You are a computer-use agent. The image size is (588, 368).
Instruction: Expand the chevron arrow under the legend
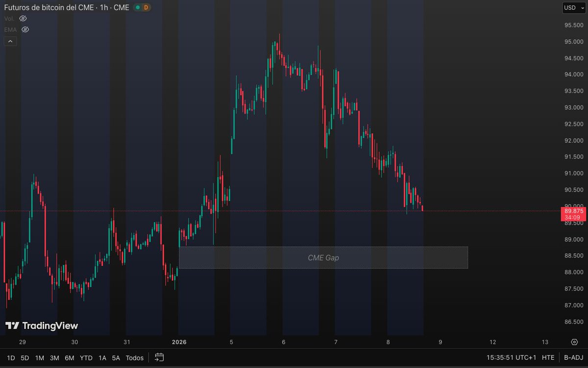click(10, 41)
